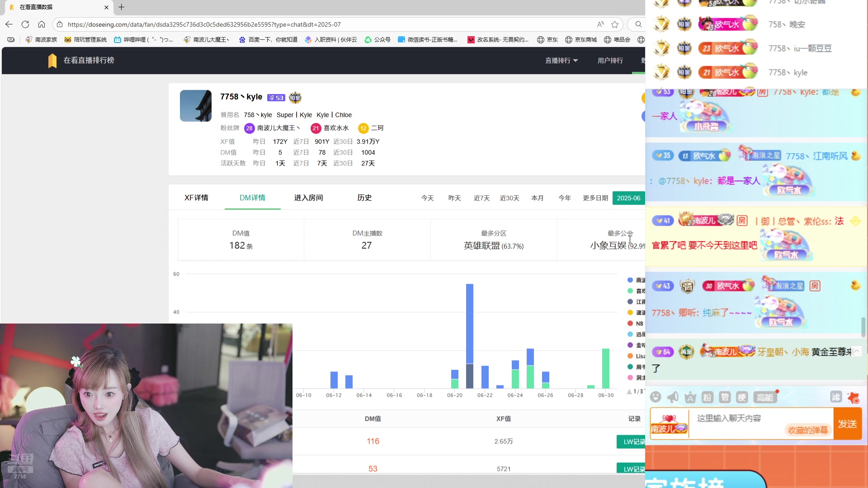Click the 滤 filter icon in chat toolbar

[836, 397]
